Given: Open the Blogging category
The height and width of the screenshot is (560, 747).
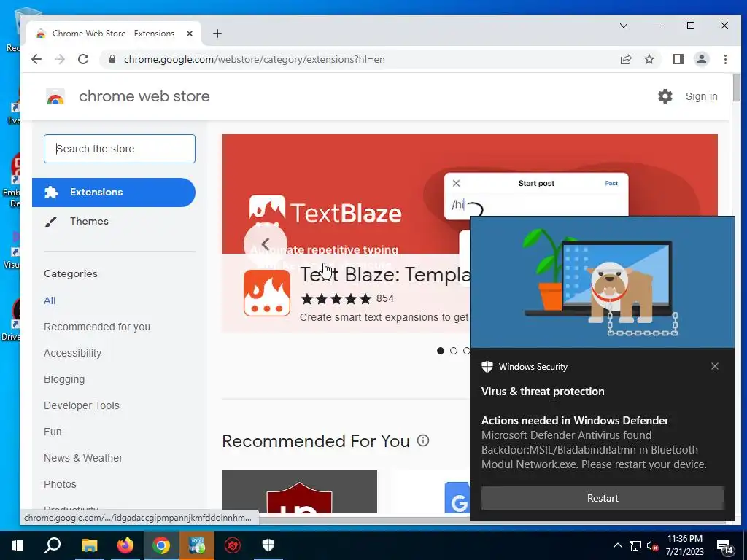Looking at the screenshot, I should [x=64, y=379].
